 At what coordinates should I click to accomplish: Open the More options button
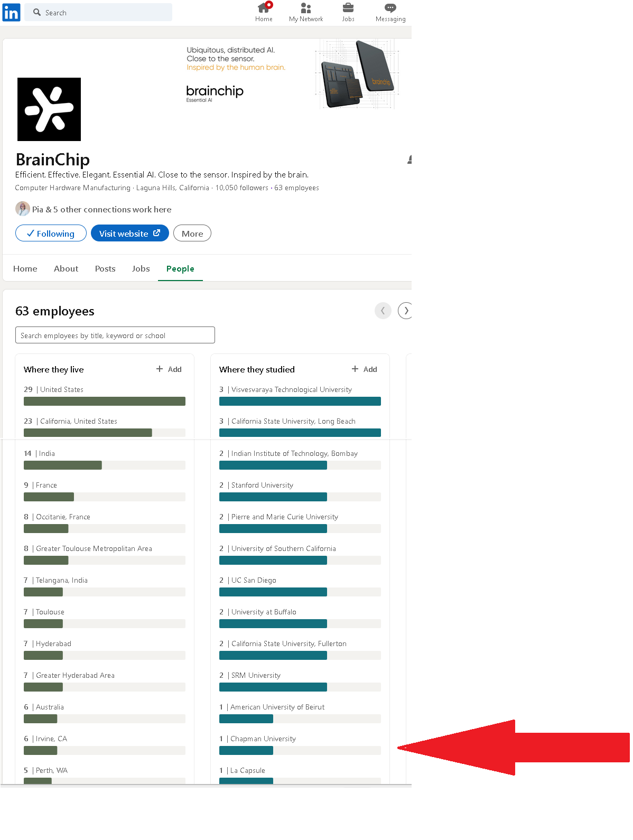pyautogui.click(x=192, y=233)
